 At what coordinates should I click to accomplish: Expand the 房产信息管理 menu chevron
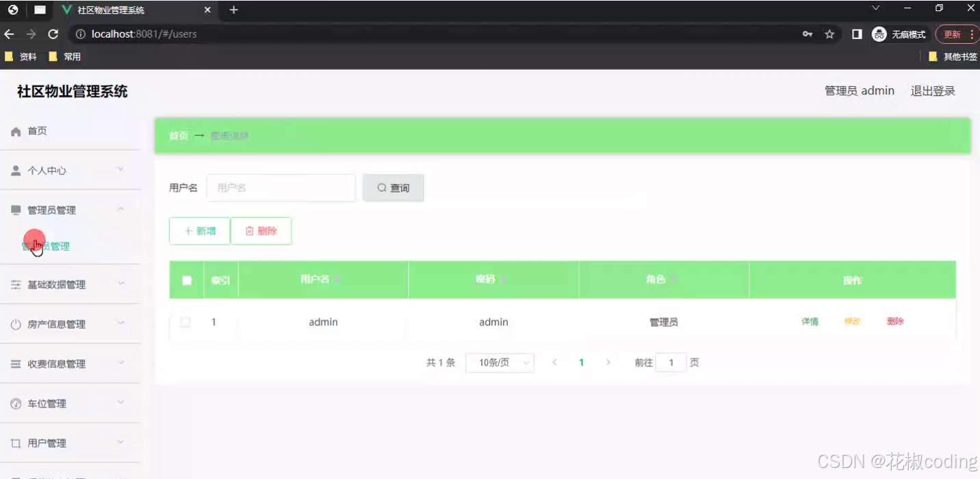point(121,323)
